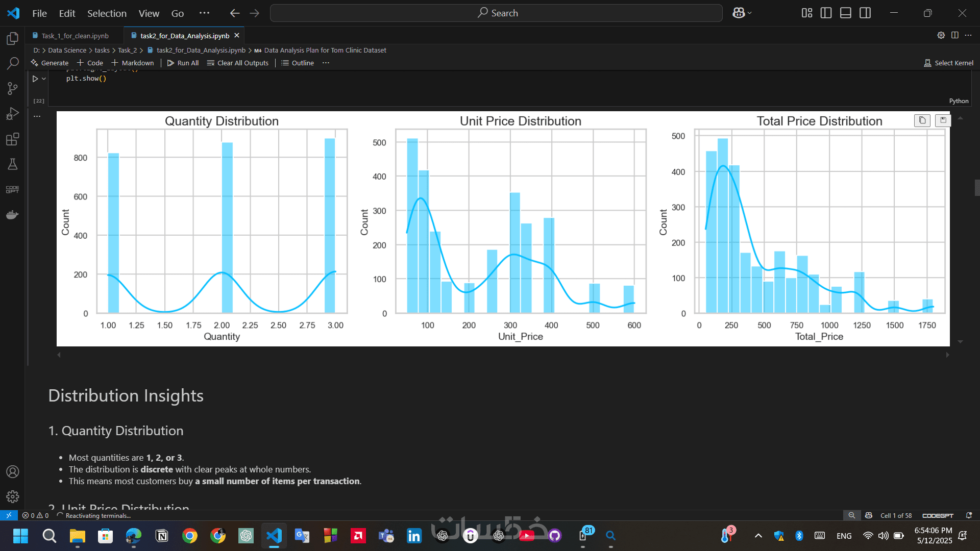Expand the notebook toolbar more actions ellipsis
This screenshot has width=980, height=551.
326,63
